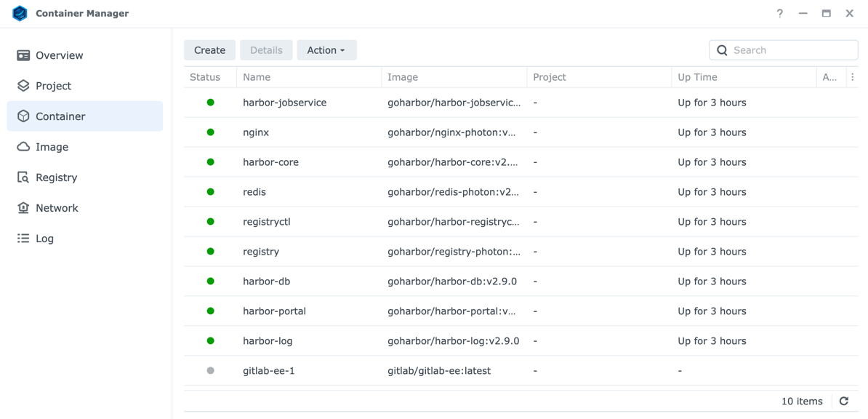Click the Network house icon
This screenshot has width=868, height=419.
[23, 208]
